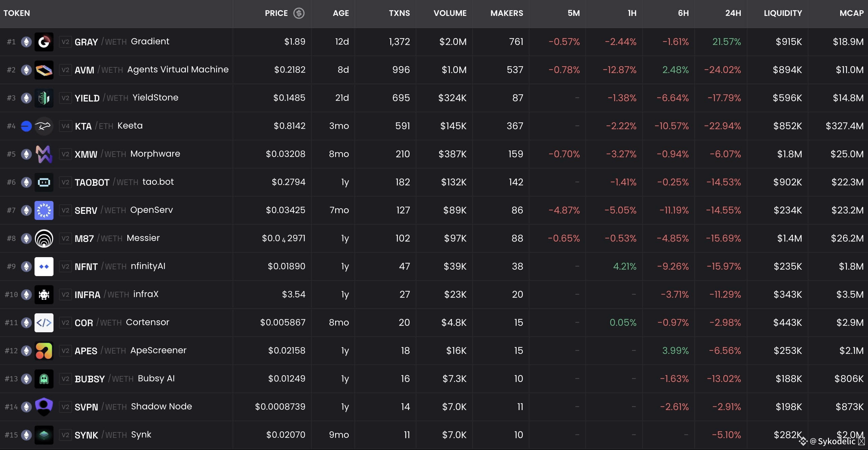
Task: Click the APES 6H change 3.99%
Action: 675,351
